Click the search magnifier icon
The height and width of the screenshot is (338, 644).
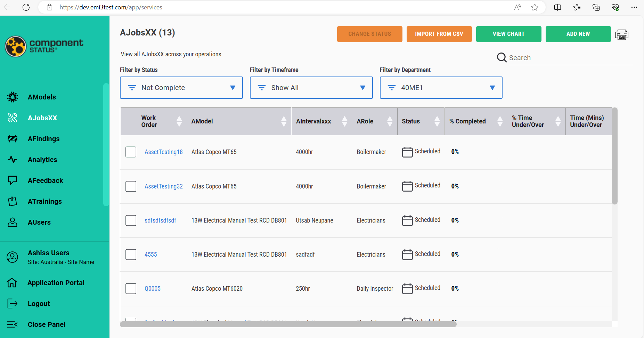pos(502,57)
